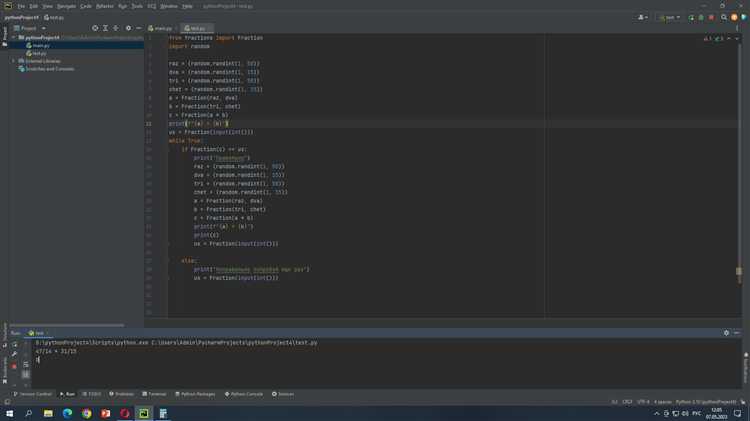Collapse the pythonProject4 root folder

[x=14, y=37]
